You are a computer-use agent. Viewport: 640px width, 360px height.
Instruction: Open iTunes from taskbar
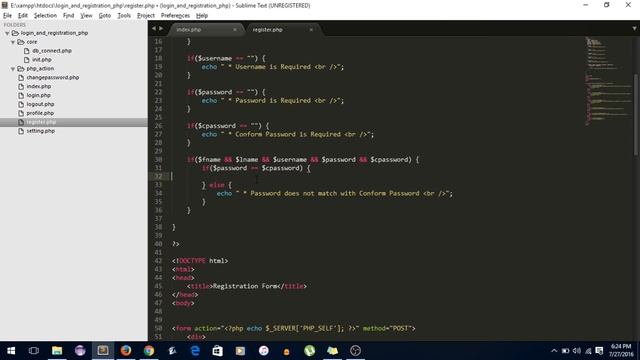pyautogui.click(x=264, y=351)
